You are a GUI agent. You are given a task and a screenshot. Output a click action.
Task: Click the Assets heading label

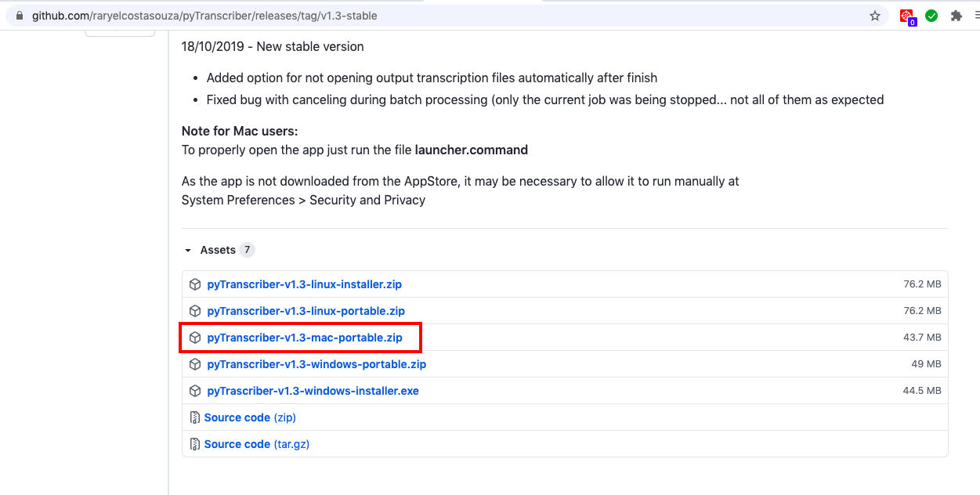(x=218, y=250)
